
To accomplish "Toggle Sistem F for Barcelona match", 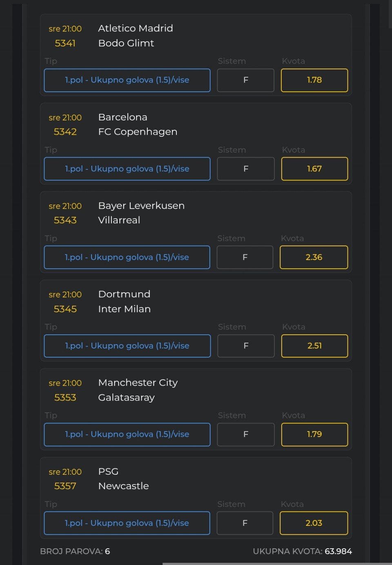I will click(245, 169).
